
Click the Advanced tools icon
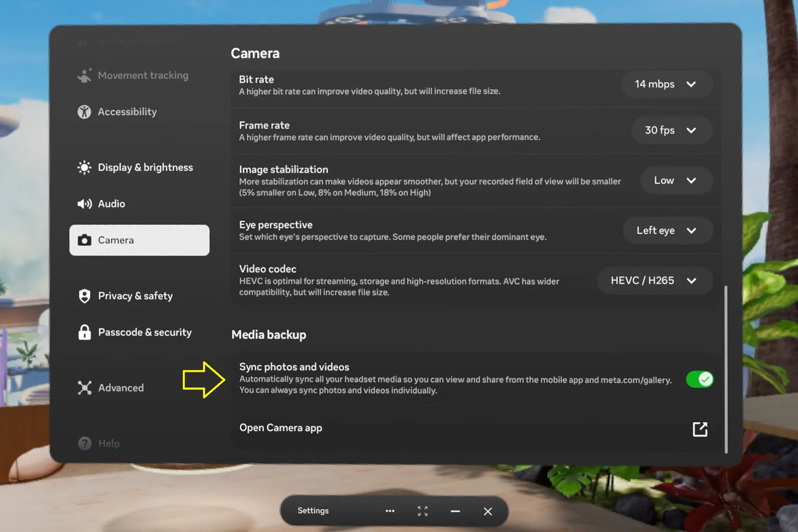(84, 388)
